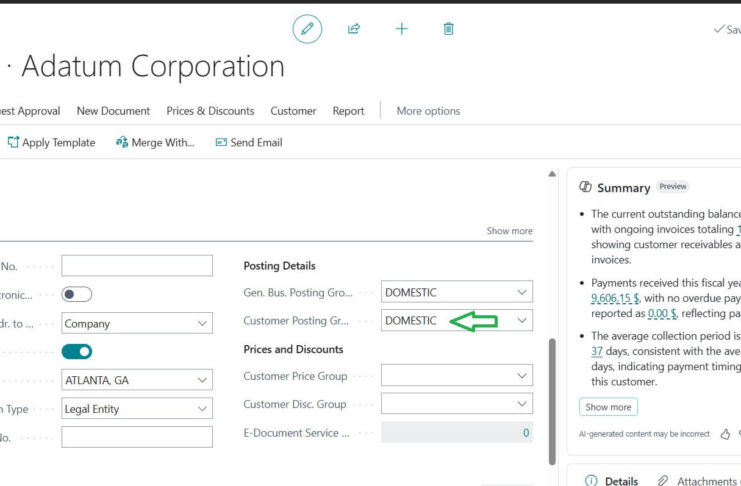Image resolution: width=741 pixels, height=486 pixels.
Task: Open the Report menu
Action: [x=348, y=111]
